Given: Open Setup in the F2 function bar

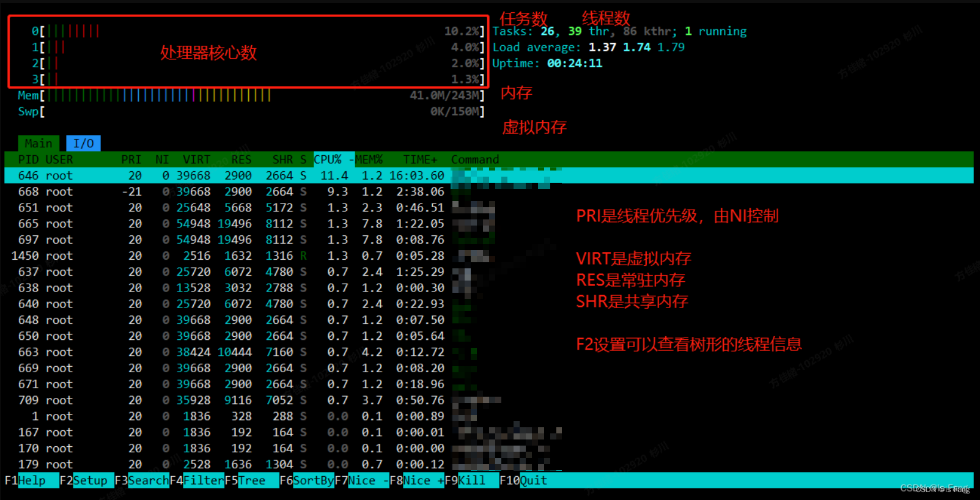Looking at the screenshot, I should point(94,480).
